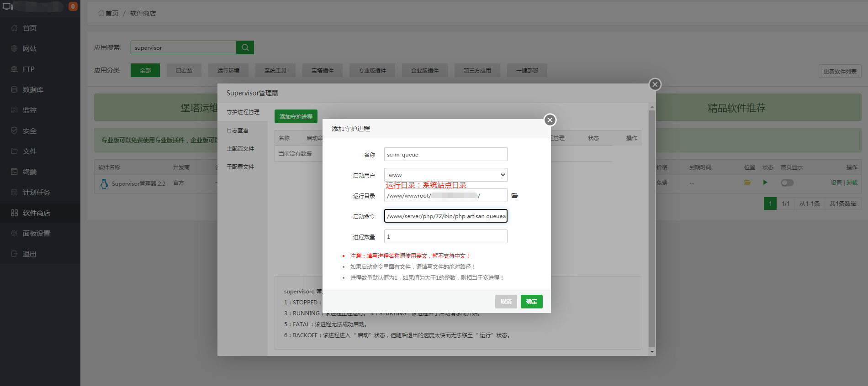This screenshot has height=386, width=868.
Task: Select the 全部 category filter
Action: click(145, 70)
